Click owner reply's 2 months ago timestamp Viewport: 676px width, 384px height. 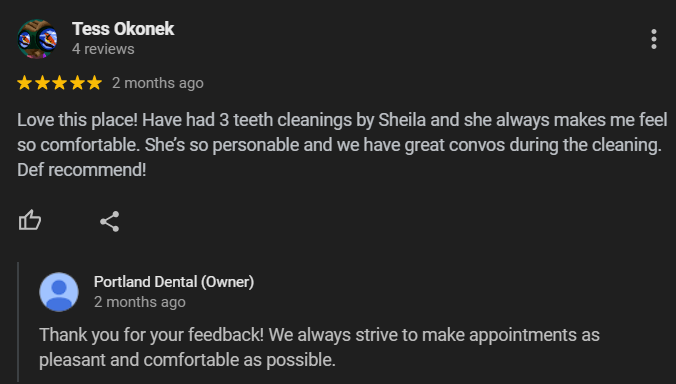[x=140, y=302]
